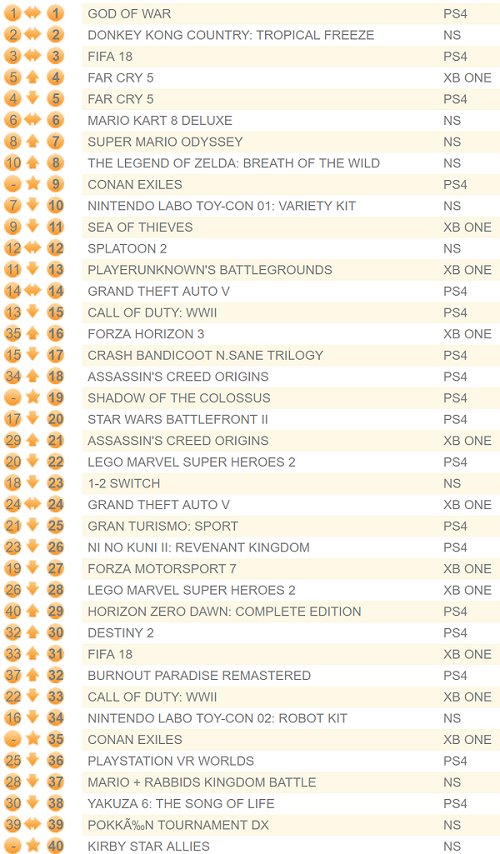Click the star icon beside Kirby Star Allies
The image size is (500, 854).
(33, 845)
